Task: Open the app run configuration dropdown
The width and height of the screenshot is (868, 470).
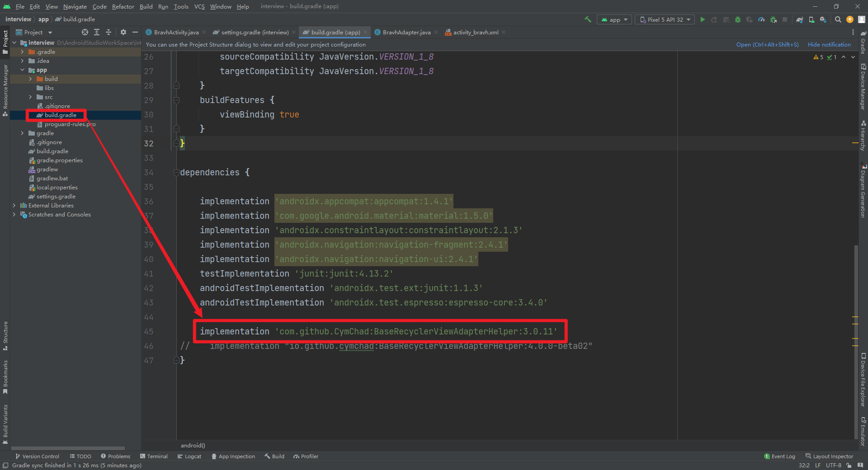Action: point(615,19)
